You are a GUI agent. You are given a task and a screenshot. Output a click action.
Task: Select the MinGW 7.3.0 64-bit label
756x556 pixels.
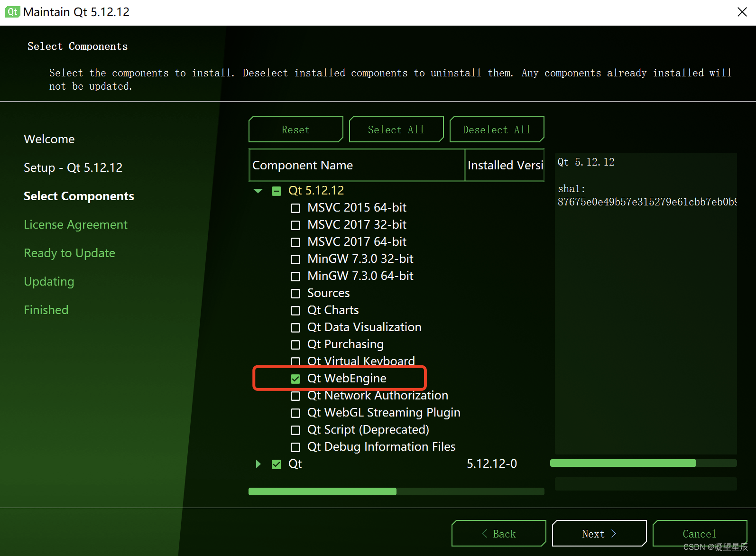(360, 276)
